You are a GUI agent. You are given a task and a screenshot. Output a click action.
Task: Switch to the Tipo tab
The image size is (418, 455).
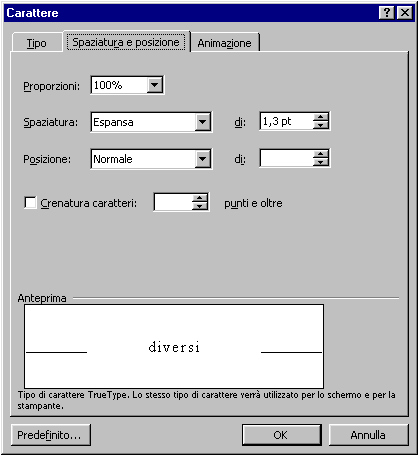(37, 43)
